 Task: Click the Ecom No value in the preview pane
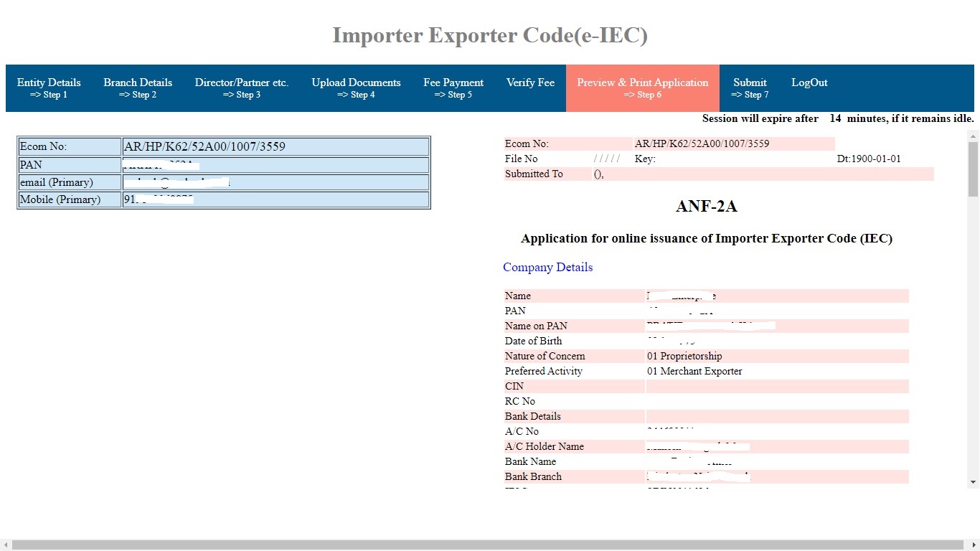(702, 143)
